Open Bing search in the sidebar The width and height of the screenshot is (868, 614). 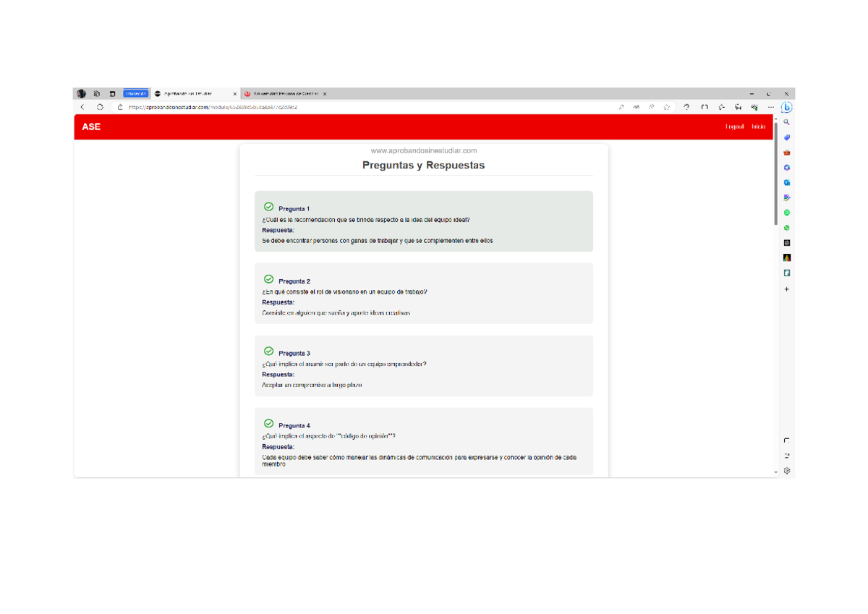786,122
